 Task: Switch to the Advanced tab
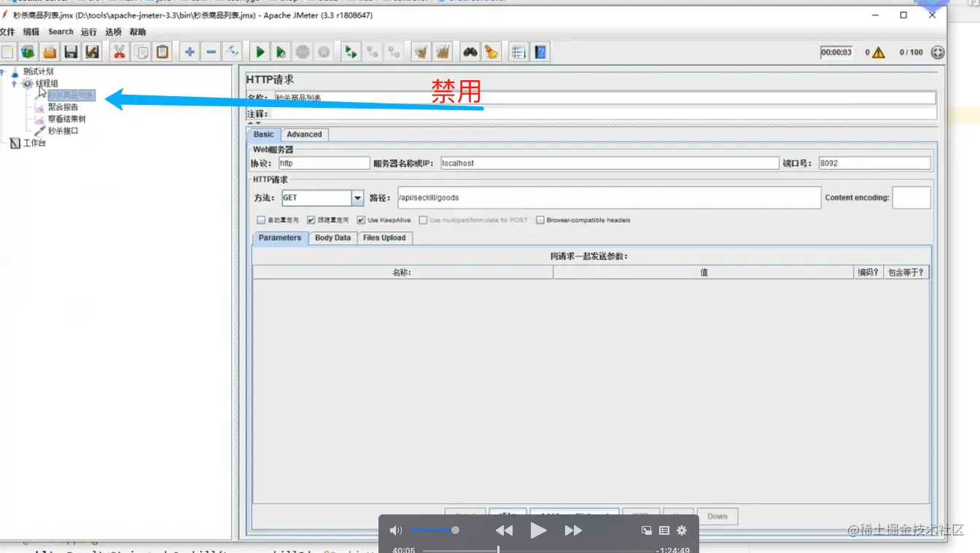coord(304,135)
